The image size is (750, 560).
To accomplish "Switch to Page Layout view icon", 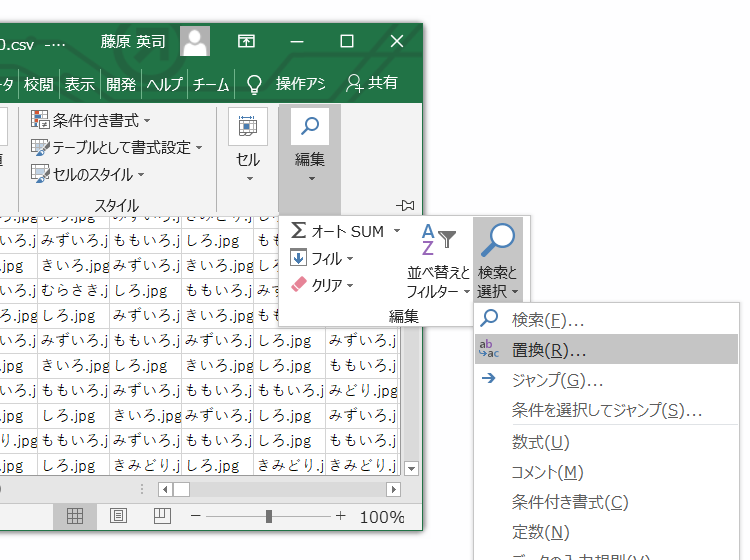I will pos(118,516).
